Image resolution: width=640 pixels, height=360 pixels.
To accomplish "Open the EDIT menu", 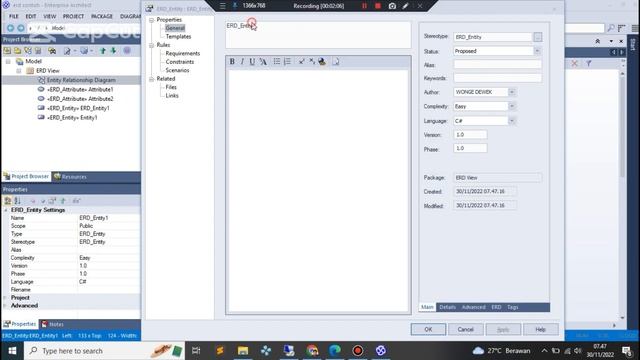I will tap(31, 16).
